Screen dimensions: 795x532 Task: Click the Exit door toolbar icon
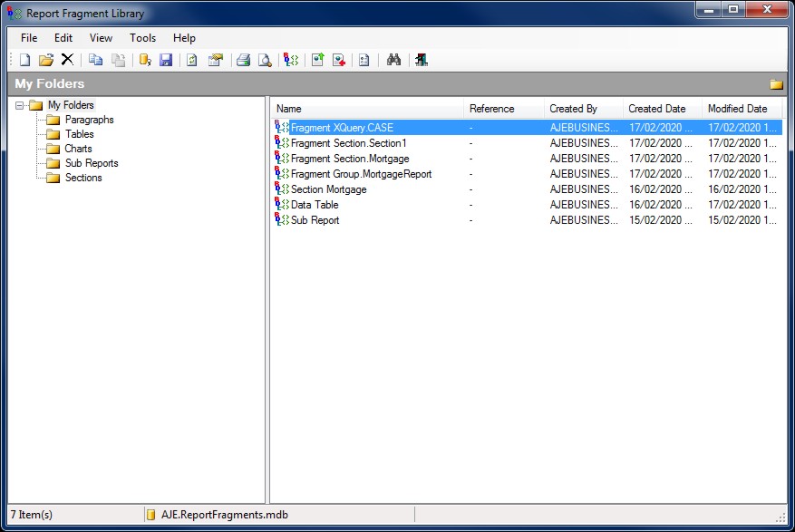click(422, 60)
